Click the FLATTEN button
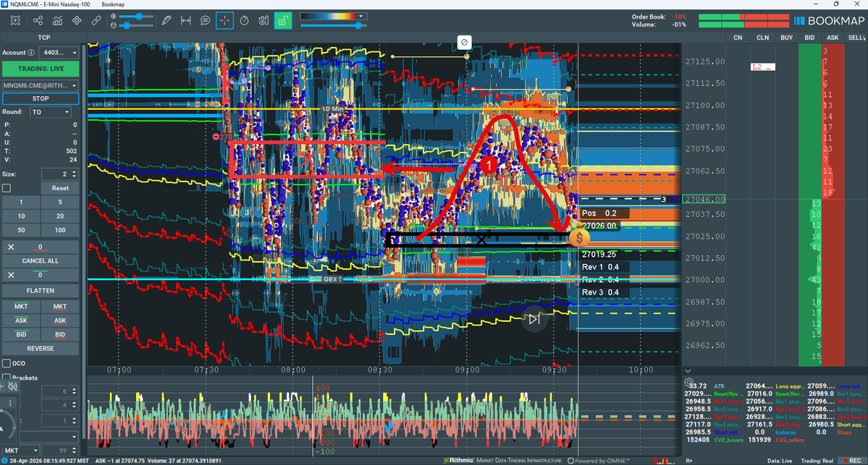868x465 pixels. tap(41, 290)
